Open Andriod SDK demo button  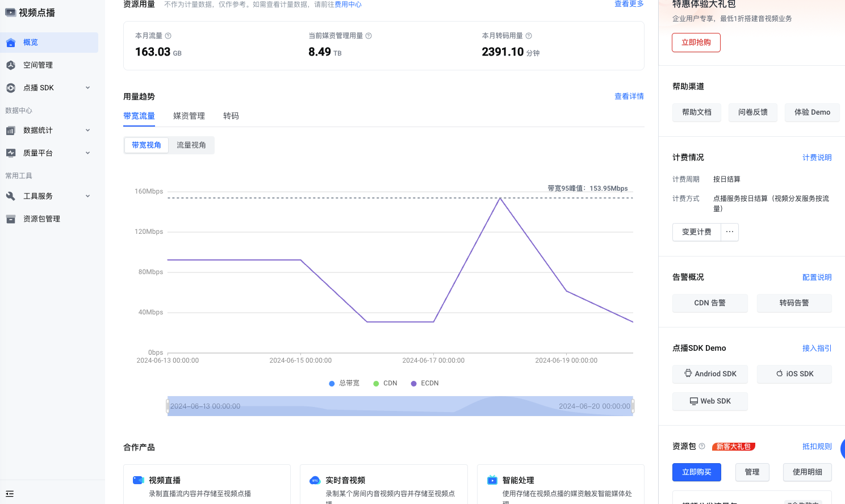pyautogui.click(x=710, y=374)
